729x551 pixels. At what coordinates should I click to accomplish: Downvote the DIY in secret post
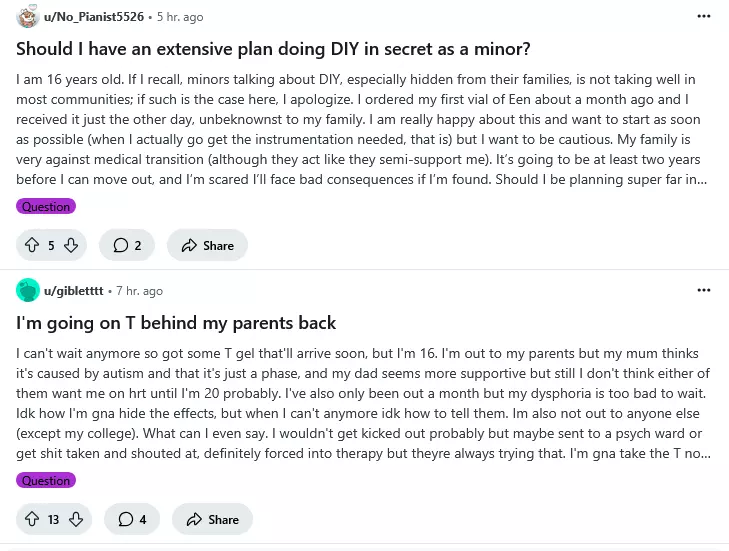[71, 245]
